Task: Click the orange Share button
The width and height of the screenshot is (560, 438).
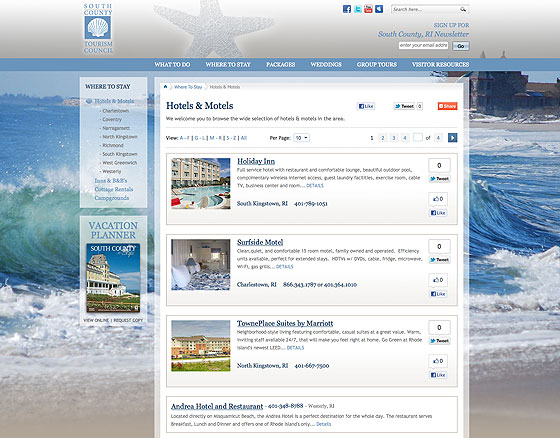Action: point(448,106)
